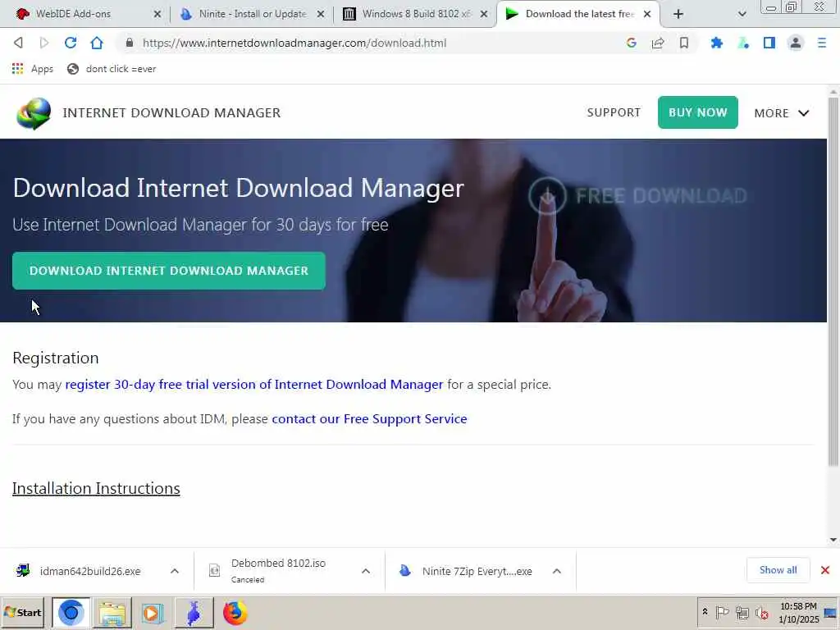Image resolution: width=840 pixels, height=630 pixels.
Task: Go back with the browser back arrow
Action: (18, 43)
